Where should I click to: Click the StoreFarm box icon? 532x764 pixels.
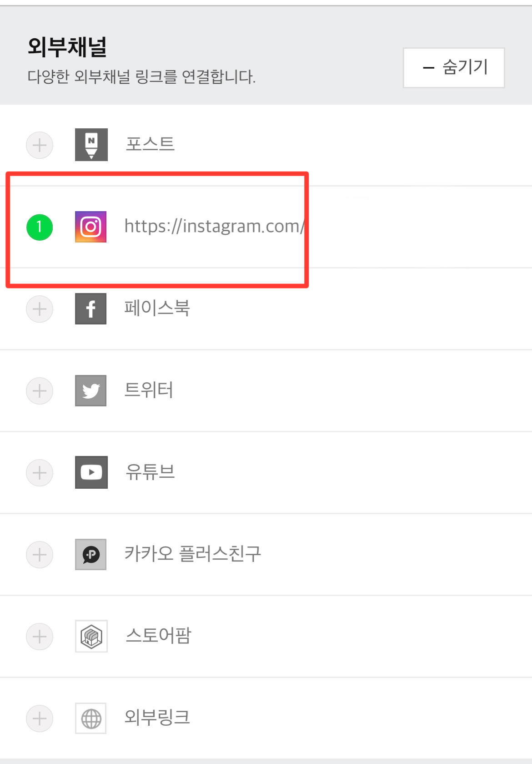pos(91,636)
